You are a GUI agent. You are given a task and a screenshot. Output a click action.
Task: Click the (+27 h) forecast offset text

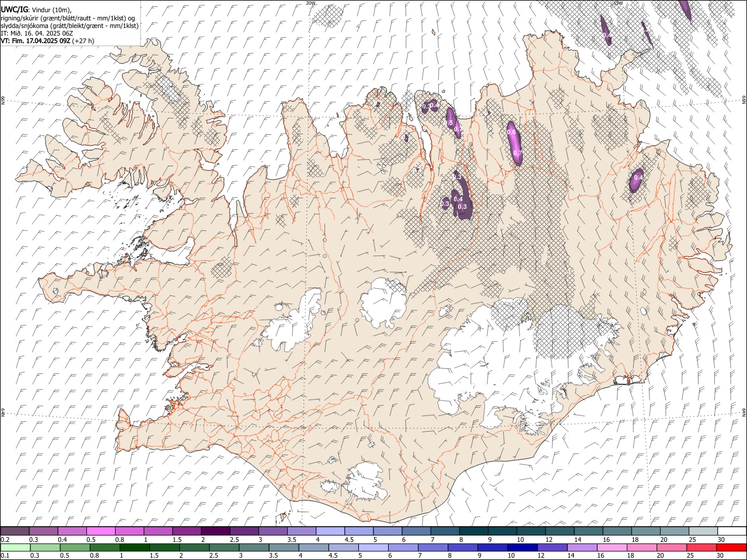pos(83,41)
